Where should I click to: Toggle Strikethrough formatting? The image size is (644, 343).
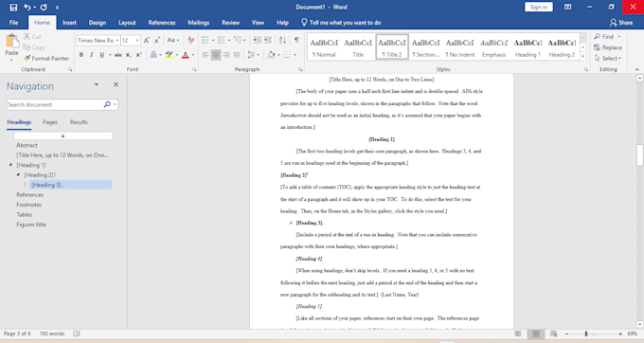(117, 55)
